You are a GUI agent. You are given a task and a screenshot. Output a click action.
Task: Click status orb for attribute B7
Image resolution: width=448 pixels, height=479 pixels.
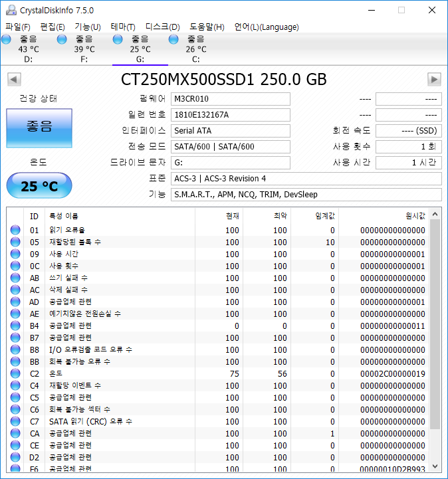click(15, 337)
